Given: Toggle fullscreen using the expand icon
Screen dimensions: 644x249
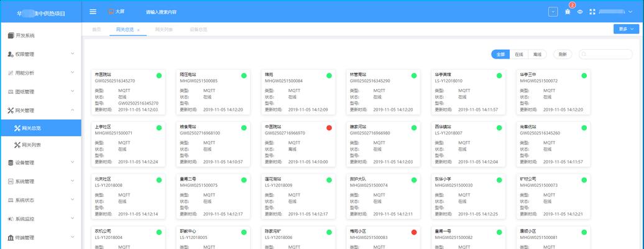Looking at the screenshot, I should (x=592, y=11).
